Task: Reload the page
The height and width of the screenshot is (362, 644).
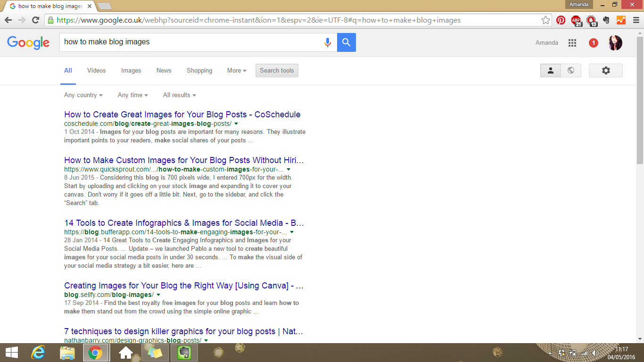Action: coord(35,20)
